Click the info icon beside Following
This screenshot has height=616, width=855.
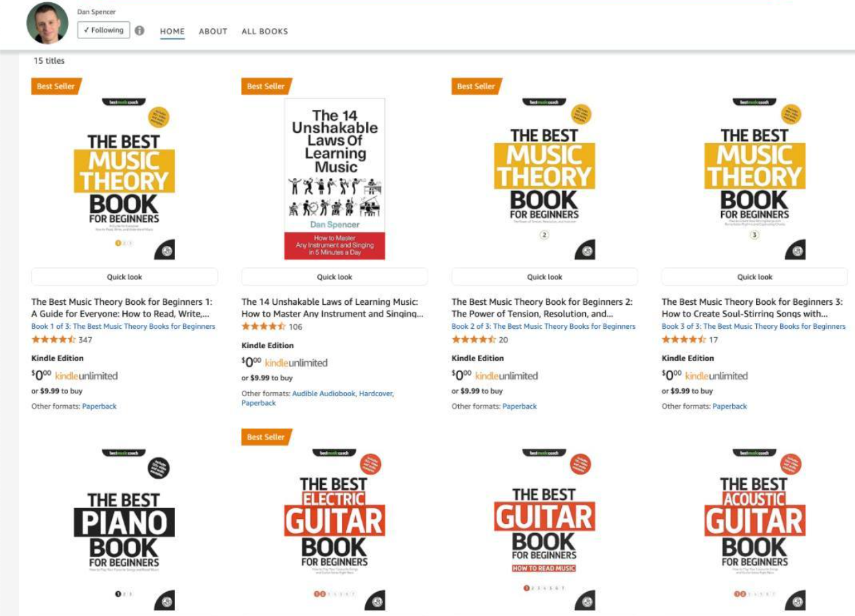click(x=139, y=31)
